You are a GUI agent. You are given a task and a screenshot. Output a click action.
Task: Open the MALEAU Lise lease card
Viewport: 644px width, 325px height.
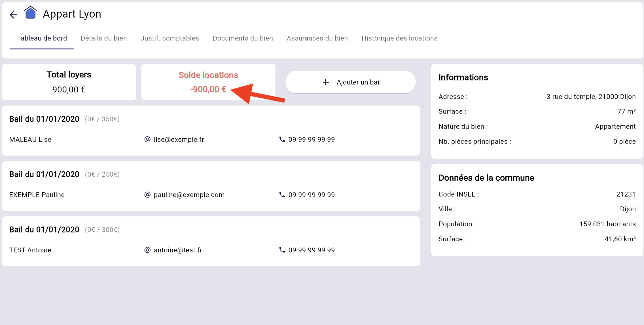[x=211, y=130]
